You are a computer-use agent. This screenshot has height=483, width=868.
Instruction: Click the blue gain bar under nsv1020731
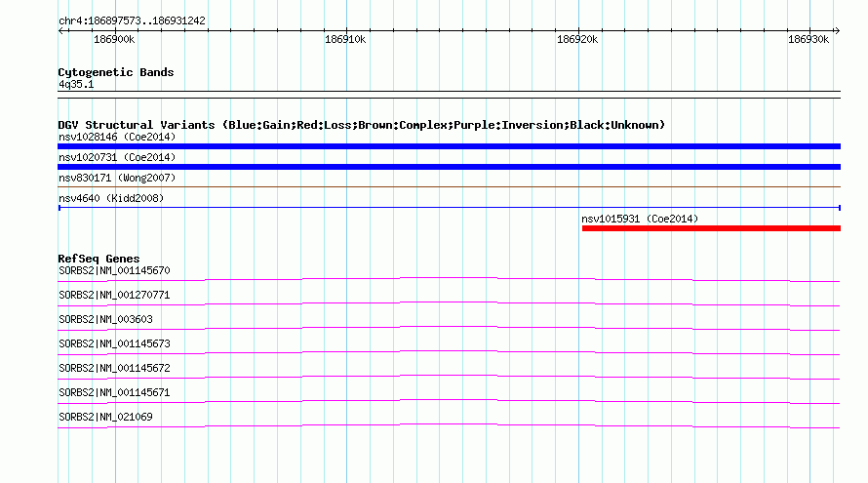point(449,167)
